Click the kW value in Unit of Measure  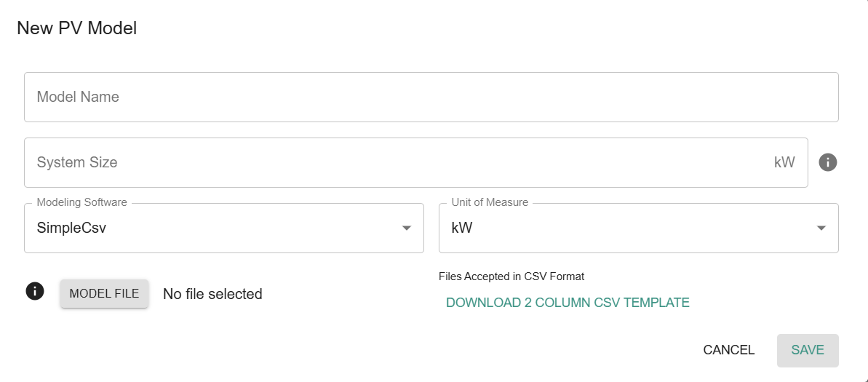462,228
